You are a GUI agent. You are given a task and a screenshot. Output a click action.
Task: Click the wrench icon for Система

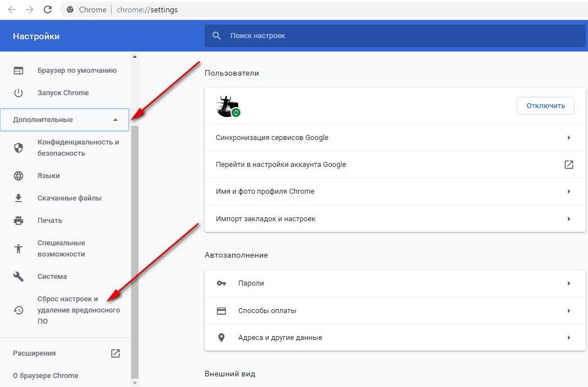pos(18,277)
